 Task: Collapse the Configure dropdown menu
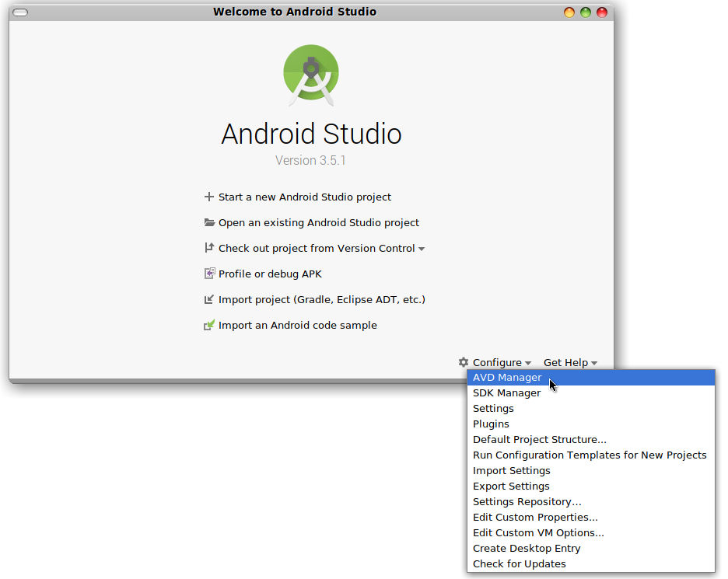pos(497,362)
